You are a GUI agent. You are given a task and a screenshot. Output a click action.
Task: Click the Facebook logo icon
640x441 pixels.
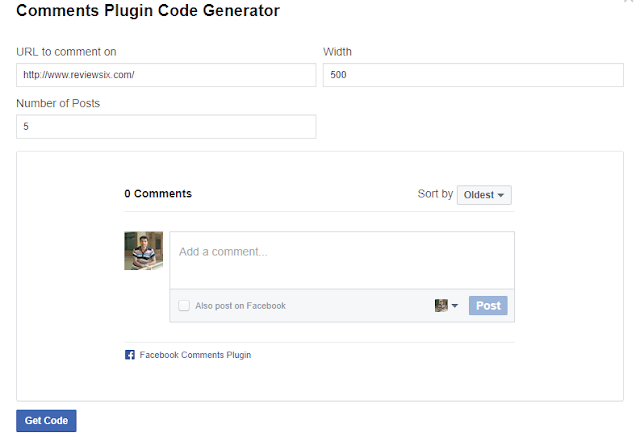(130, 355)
